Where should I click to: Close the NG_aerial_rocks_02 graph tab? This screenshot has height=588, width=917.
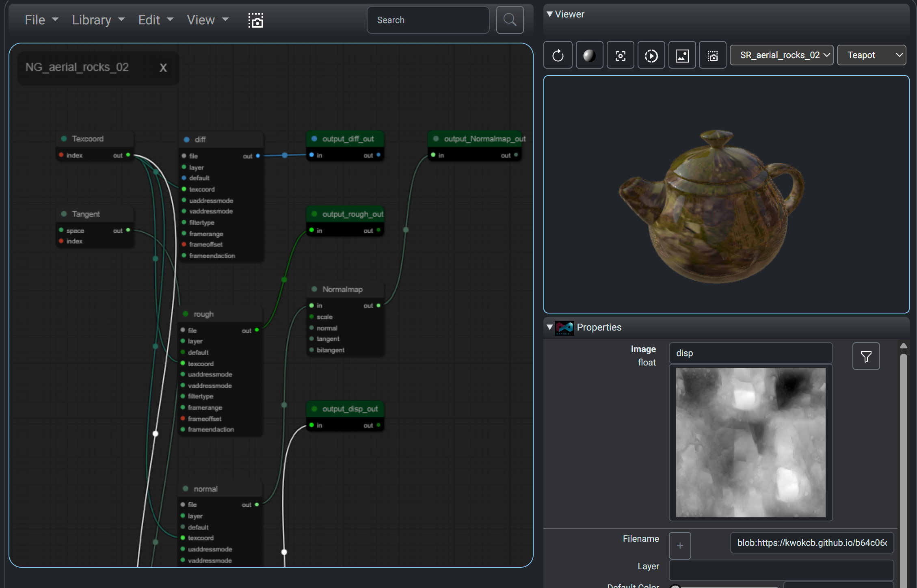coord(163,68)
